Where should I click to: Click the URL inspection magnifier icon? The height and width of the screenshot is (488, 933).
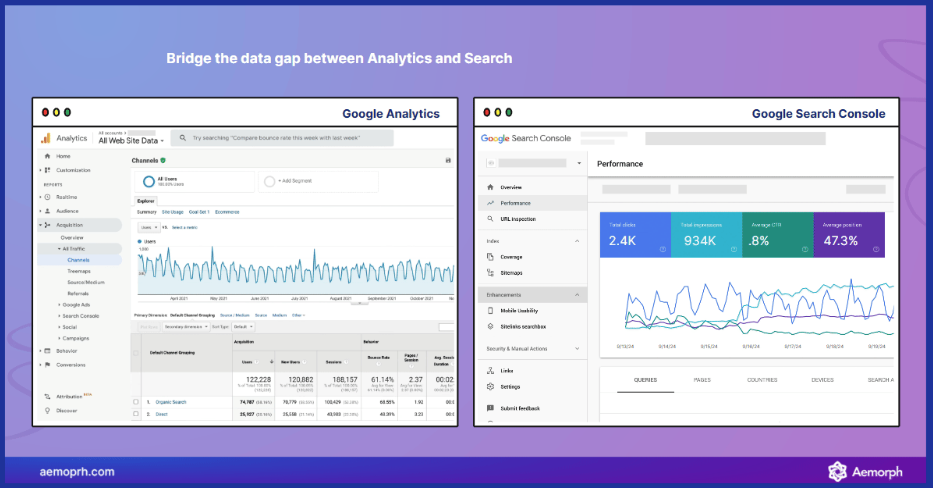coord(490,219)
